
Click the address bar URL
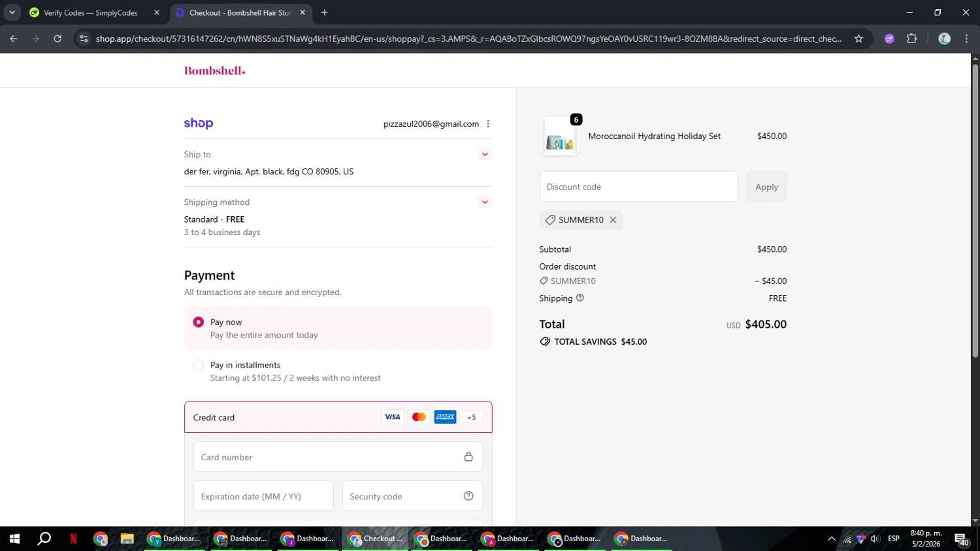(x=468, y=39)
